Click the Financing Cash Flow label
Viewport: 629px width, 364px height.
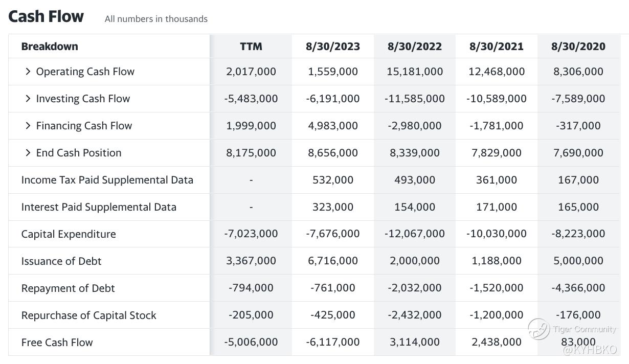point(84,126)
